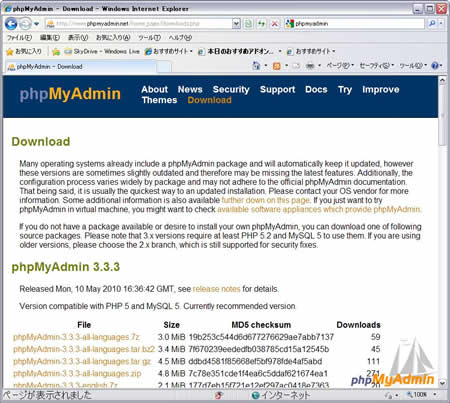Open the search provider dropdown arrow
The image size is (450, 403).
click(441, 23)
